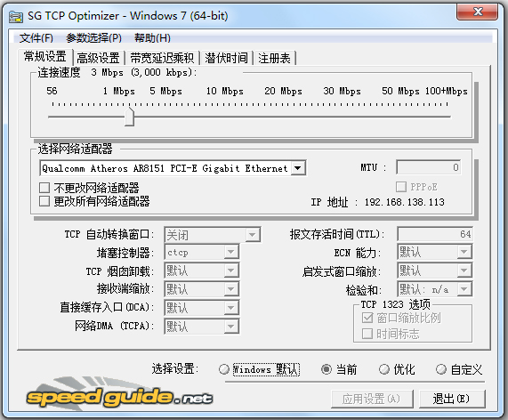Click the 3 Mbps (3,000 kbps) speed label
The height and width of the screenshot is (420, 508).
point(144,72)
